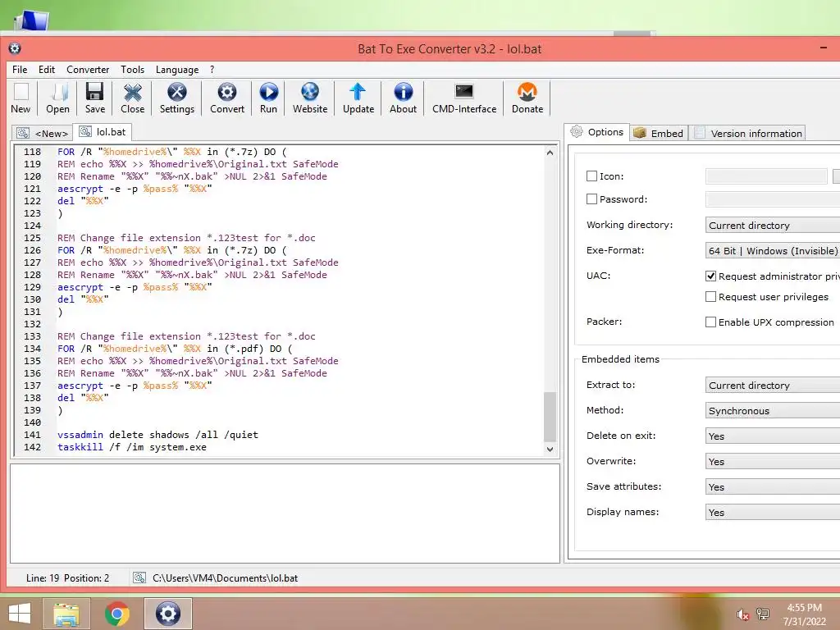
Task: Open the Exe-Format dropdown
Action: click(773, 250)
